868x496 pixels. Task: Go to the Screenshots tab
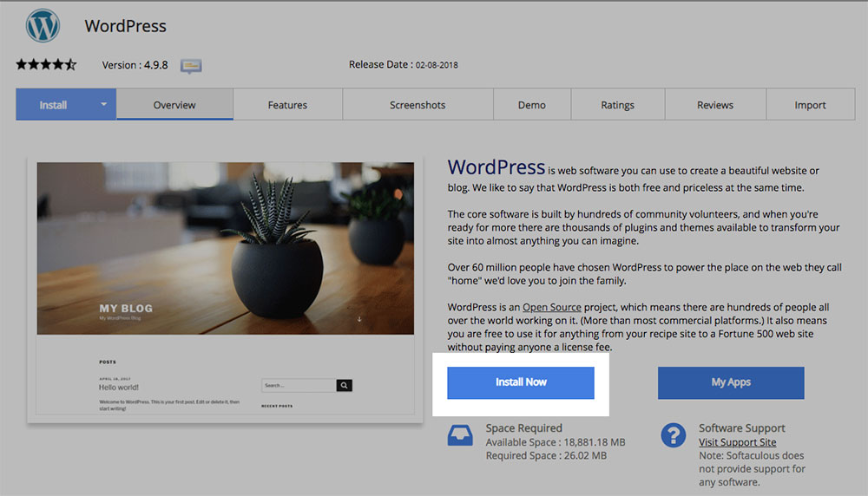pos(418,105)
